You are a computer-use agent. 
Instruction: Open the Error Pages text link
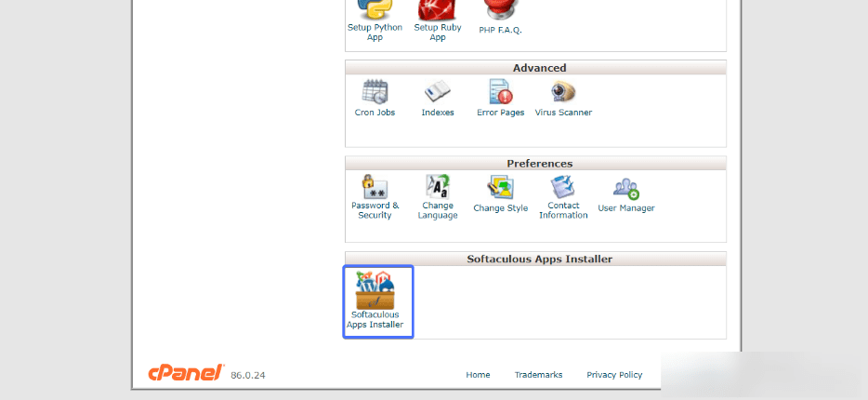pyautogui.click(x=500, y=113)
